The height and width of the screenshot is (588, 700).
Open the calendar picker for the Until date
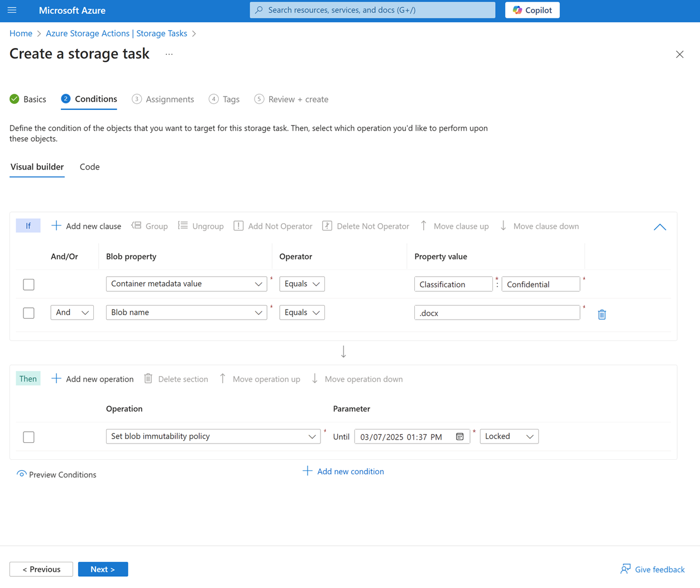point(459,436)
